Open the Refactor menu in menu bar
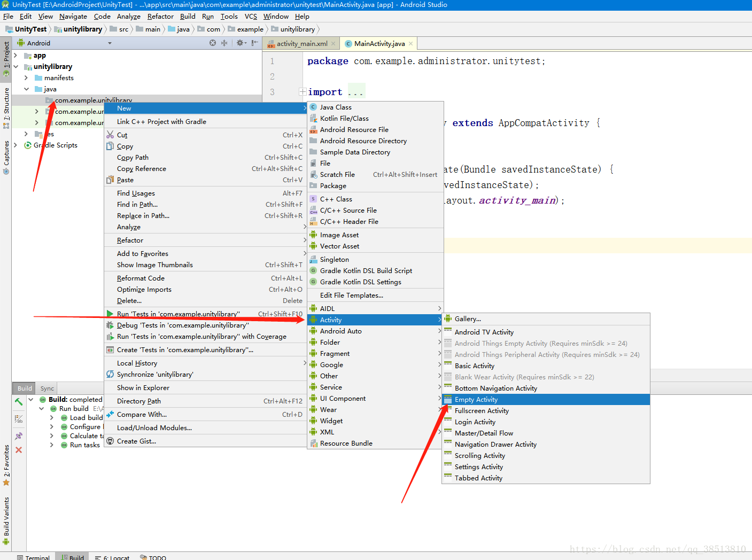 point(160,17)
